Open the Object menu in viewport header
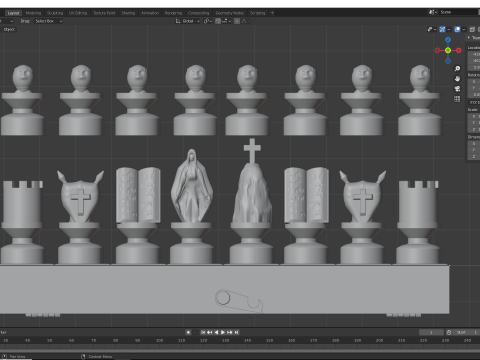 pos(9,29)
